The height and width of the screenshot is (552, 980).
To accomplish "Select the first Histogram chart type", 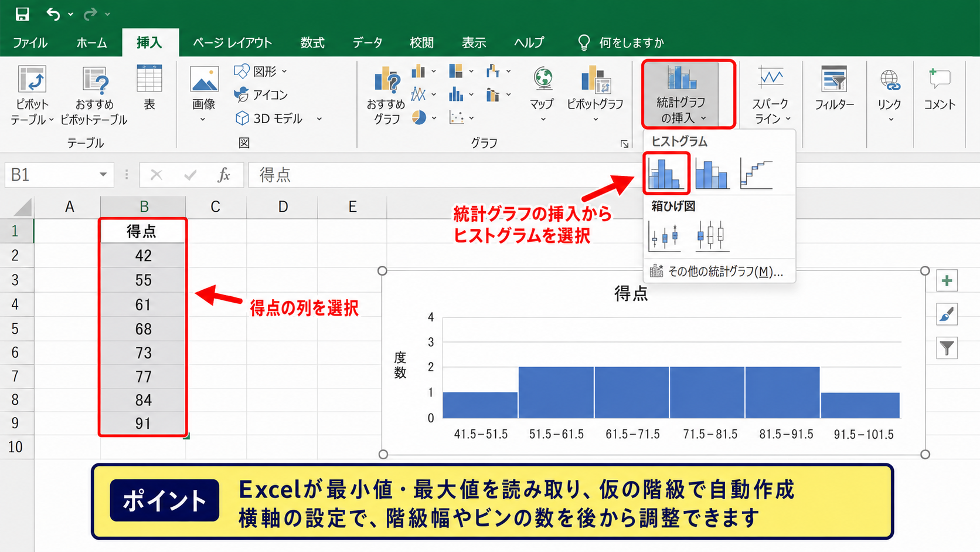I will pos(666,173).
